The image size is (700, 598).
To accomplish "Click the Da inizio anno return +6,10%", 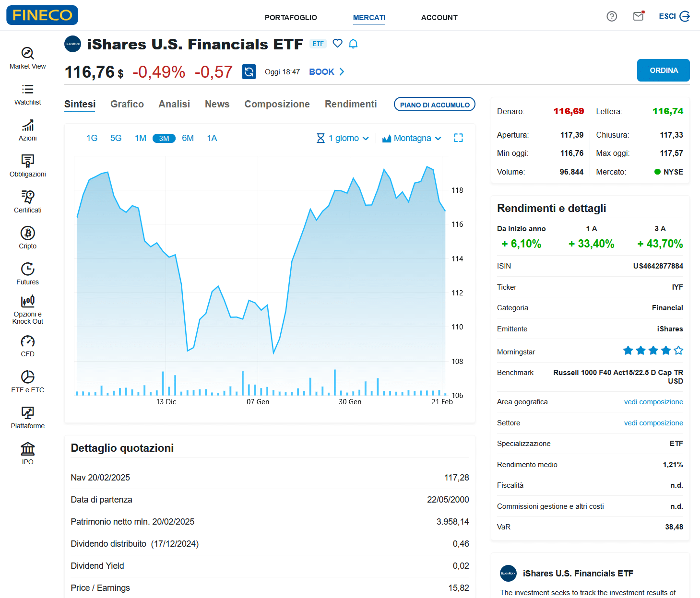I will coord(522,244).
